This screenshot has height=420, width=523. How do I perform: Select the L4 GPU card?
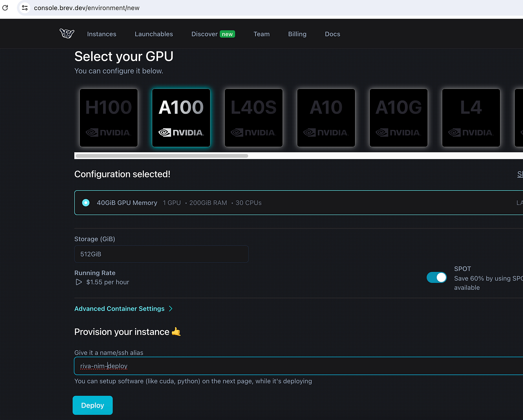point(471,118)
